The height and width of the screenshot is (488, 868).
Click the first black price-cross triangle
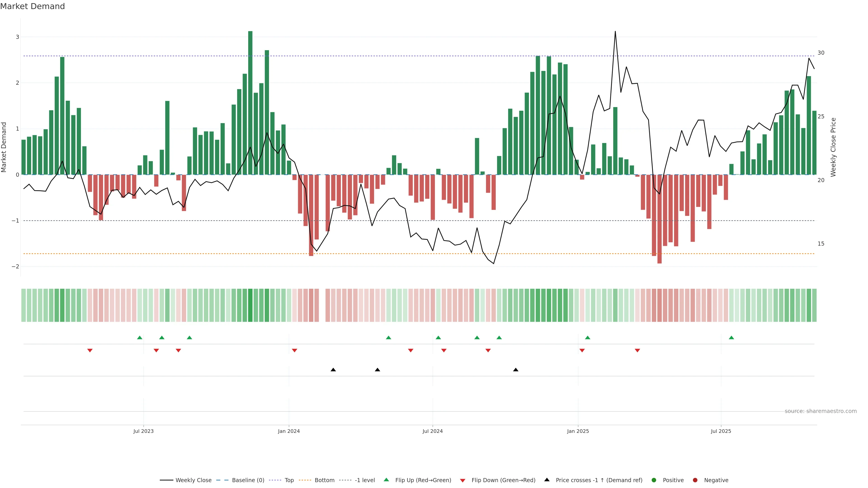(333, 369)
